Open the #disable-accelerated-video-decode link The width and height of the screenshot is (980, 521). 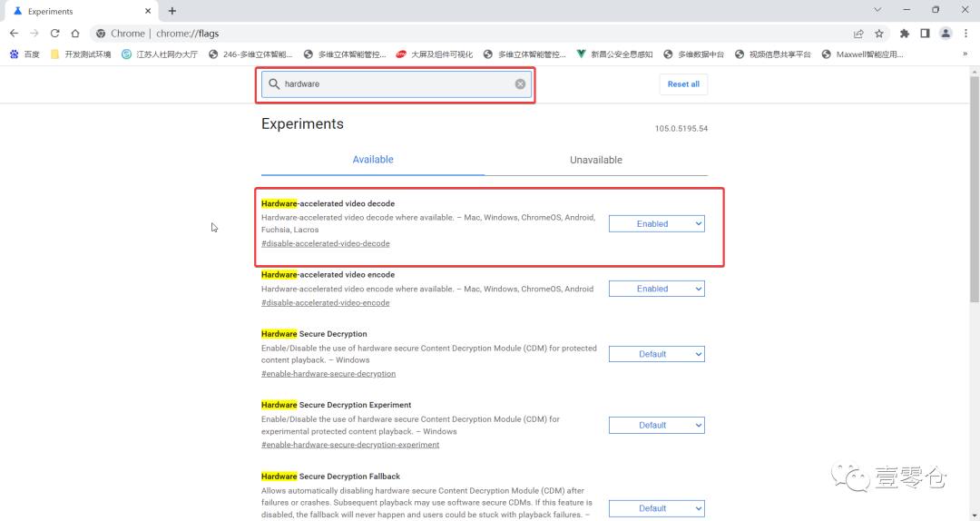tap(325, 243)
